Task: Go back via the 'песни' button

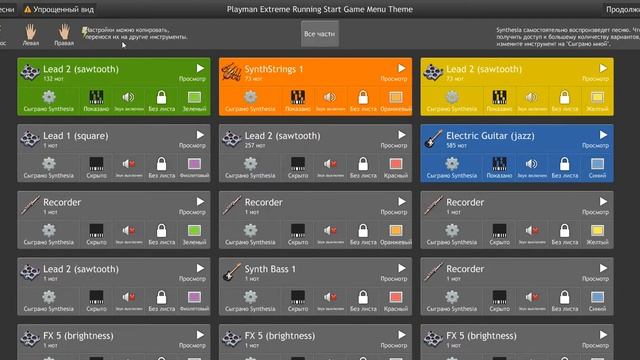Action: pyautogui.click(x=7, y=9)
